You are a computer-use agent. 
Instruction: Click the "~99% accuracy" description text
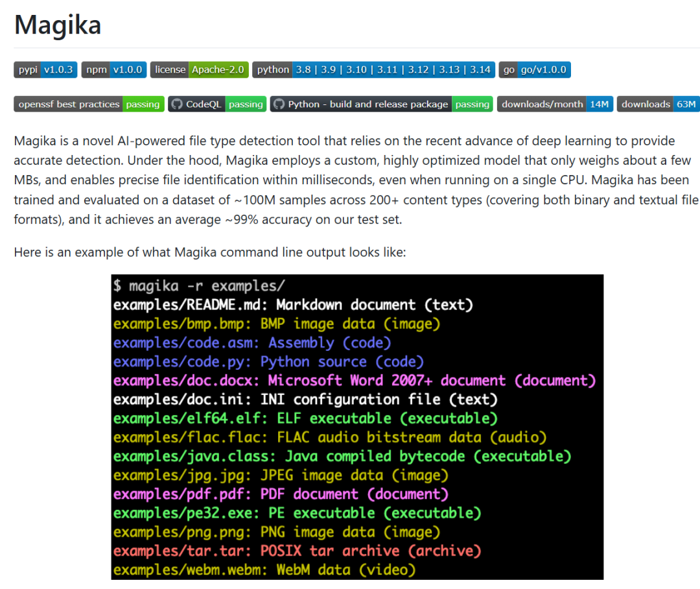267,220
